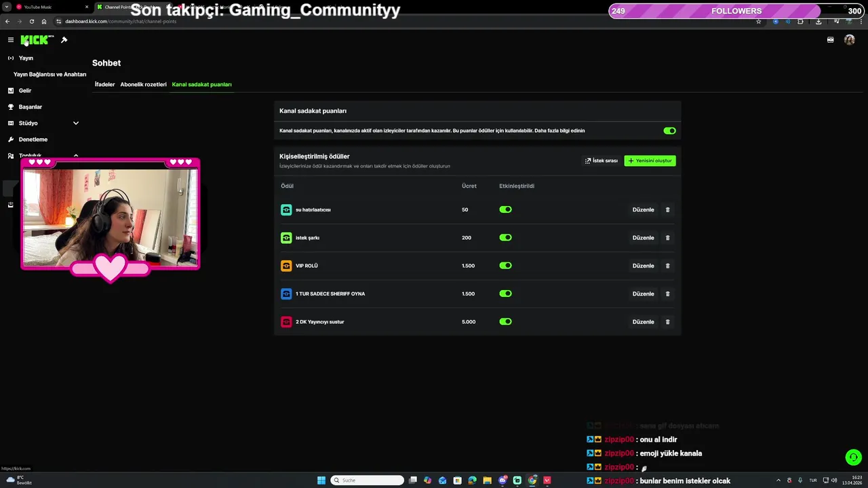868x488 pixels.
Task: Disable the su hatırlaatıcısı reward toggle
Action: (x=505, y=210)
